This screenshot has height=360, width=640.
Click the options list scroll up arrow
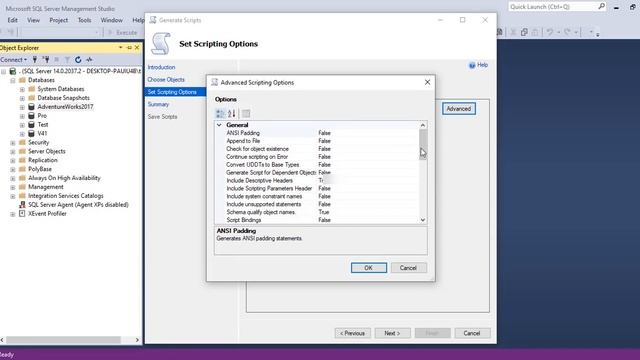coord(423,125)
